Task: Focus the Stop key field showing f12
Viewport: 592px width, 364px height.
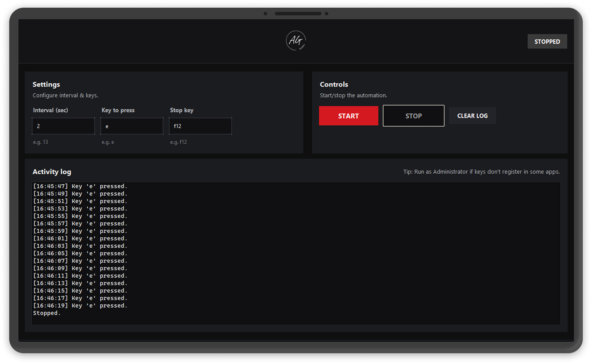Action: click(200, 126)
